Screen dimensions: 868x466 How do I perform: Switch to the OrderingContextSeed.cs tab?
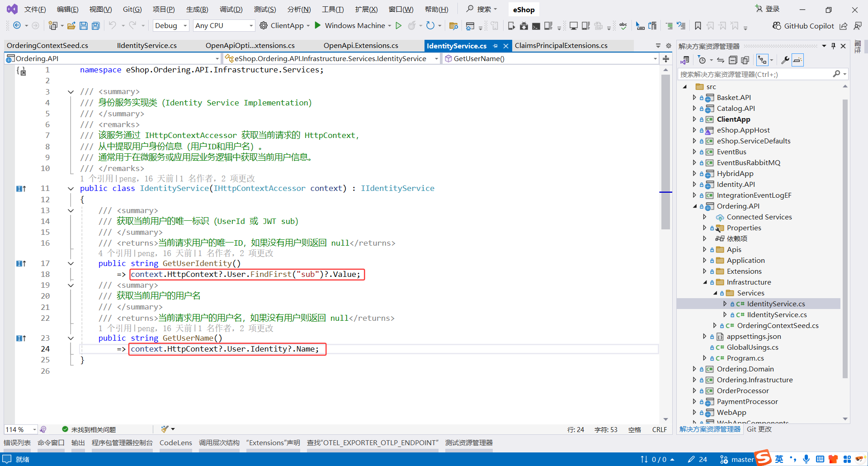47,46
